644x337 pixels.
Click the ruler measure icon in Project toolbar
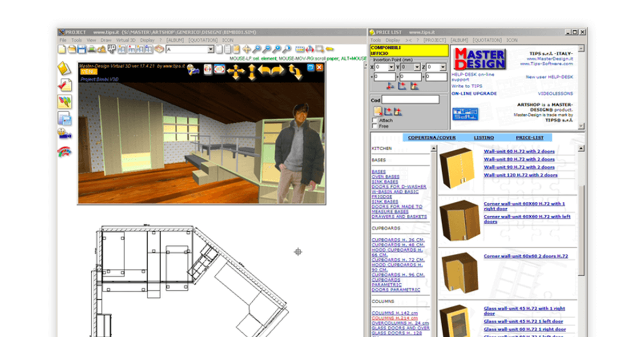click(299, 49)
